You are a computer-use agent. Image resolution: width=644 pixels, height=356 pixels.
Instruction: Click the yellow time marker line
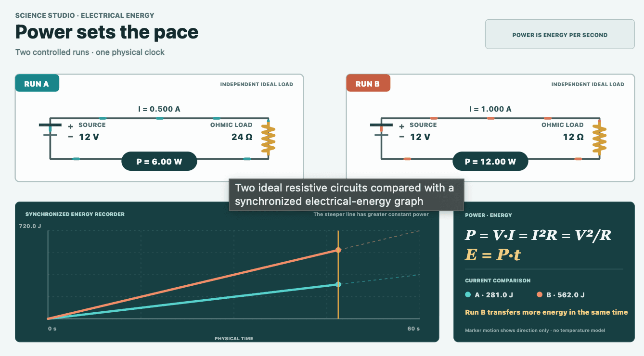338,274
